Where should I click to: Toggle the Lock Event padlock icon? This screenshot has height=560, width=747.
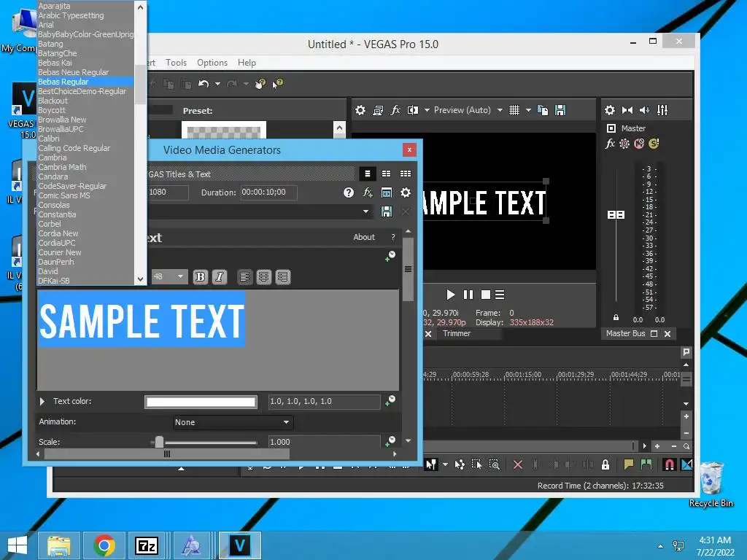tap(605, 464)
